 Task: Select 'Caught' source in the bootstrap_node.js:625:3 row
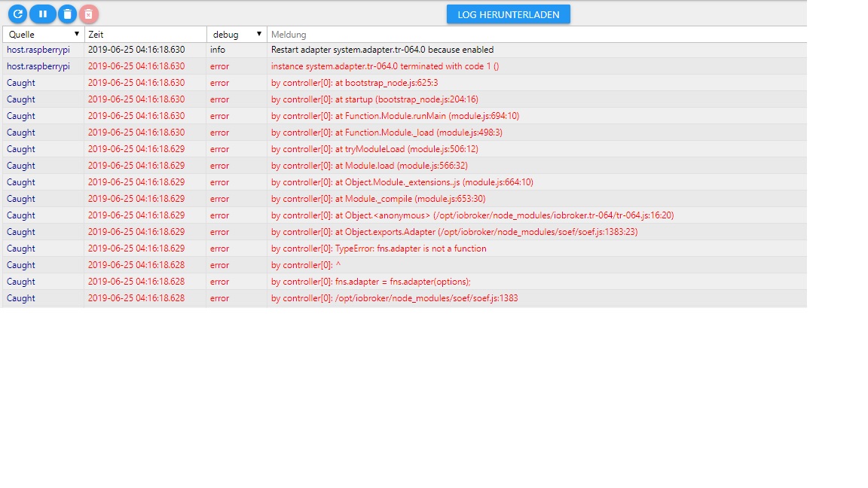20,83
